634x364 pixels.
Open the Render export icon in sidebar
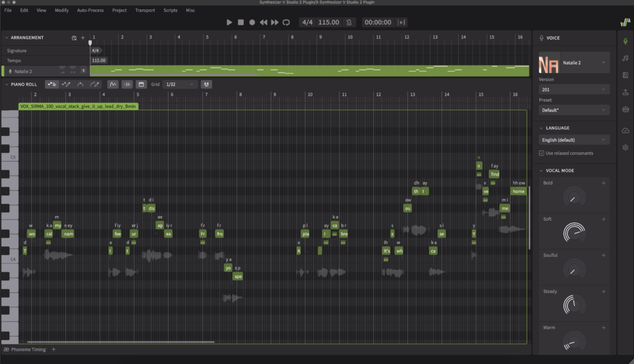[x=625, y=92]
